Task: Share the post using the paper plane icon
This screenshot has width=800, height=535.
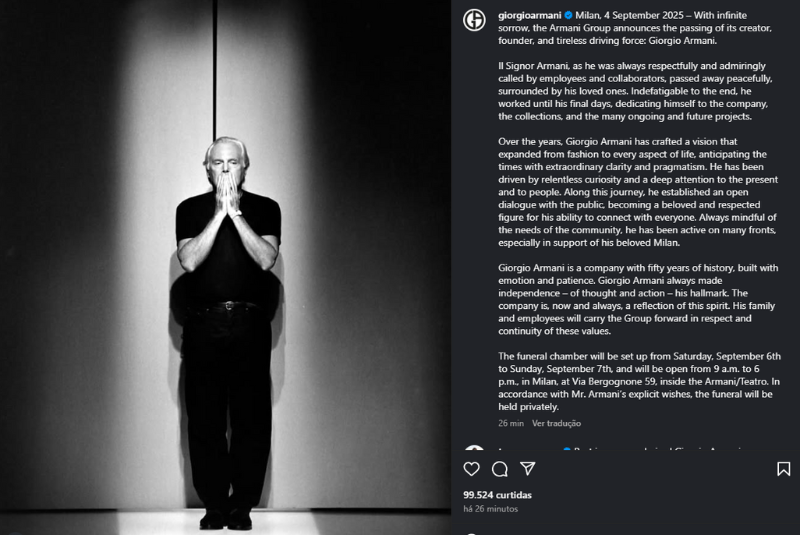Action: pyautogui.click(x=528, y=468)
